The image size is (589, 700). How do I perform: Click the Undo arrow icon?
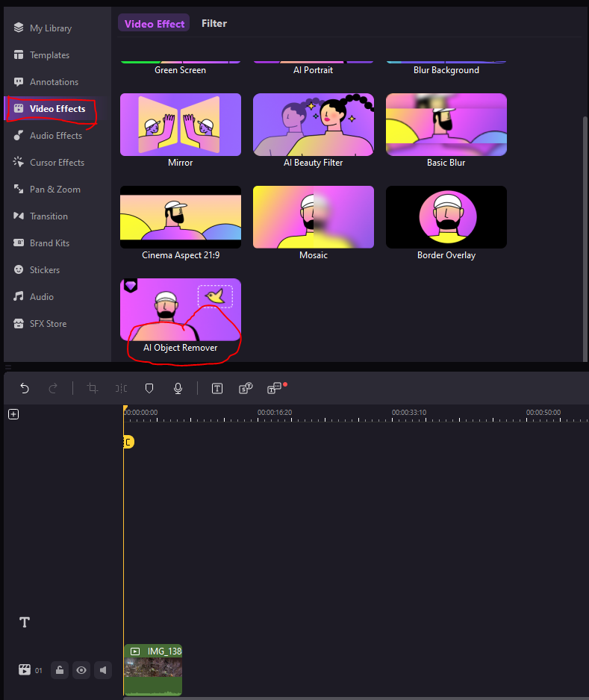coord(25,388)
